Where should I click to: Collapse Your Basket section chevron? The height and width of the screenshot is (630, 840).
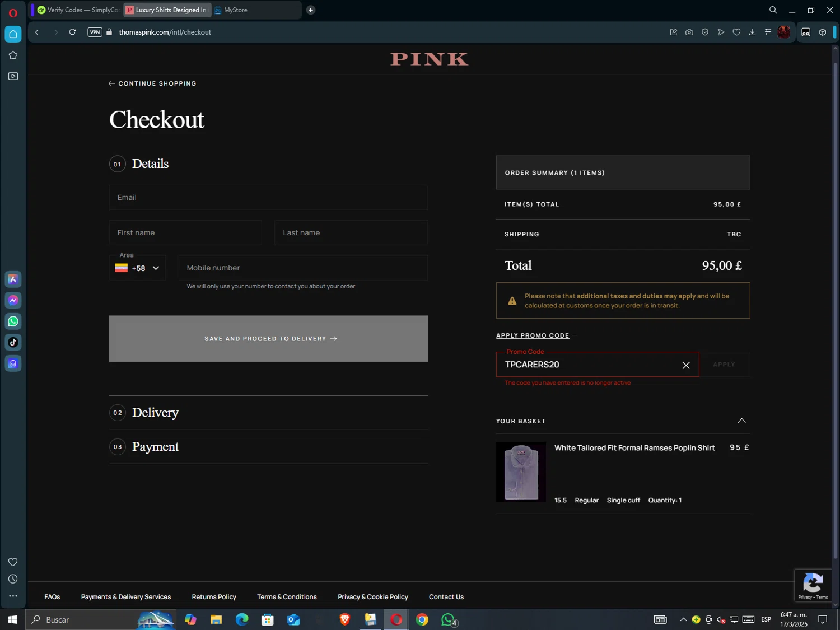(x=741, y=421)
